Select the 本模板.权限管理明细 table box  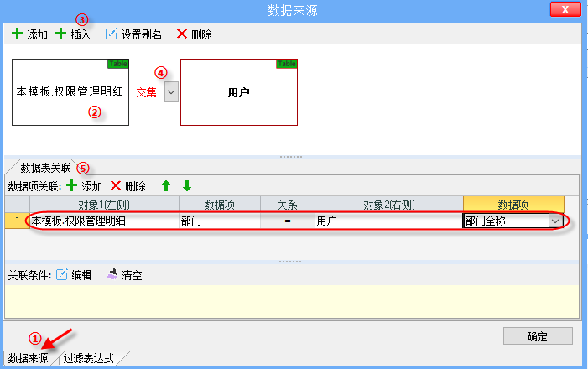70,92
